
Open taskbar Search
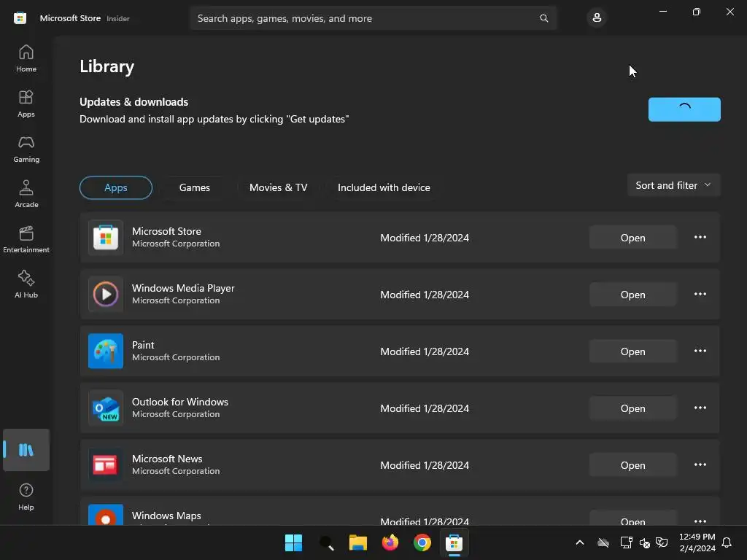click(x=326, y=542)
